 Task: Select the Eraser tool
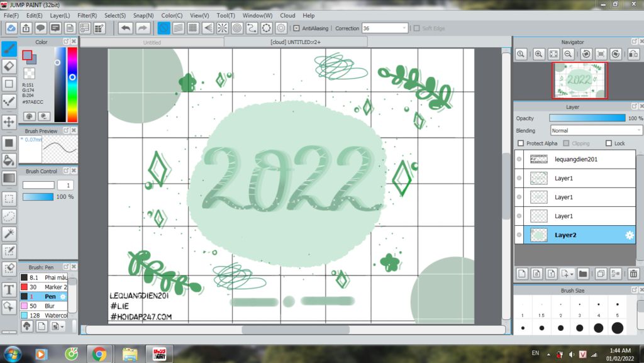pos(9,66)
